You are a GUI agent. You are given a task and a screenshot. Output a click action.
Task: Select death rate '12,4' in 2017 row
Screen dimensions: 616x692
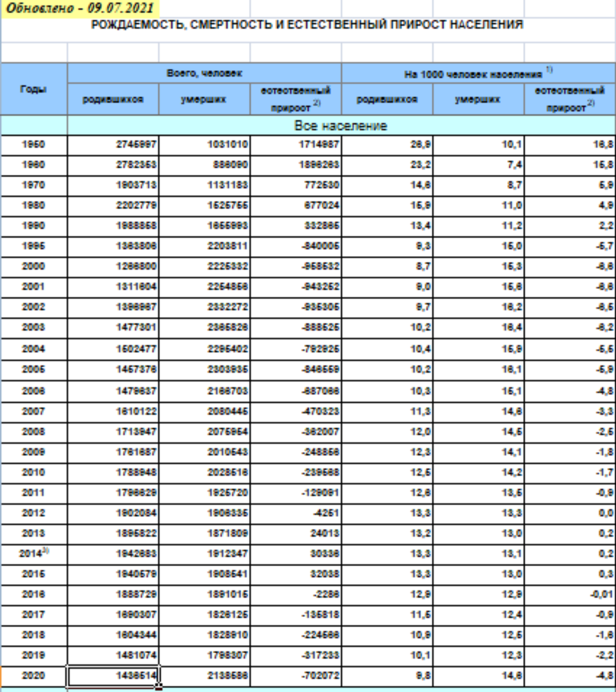click(x=478, y=615)
